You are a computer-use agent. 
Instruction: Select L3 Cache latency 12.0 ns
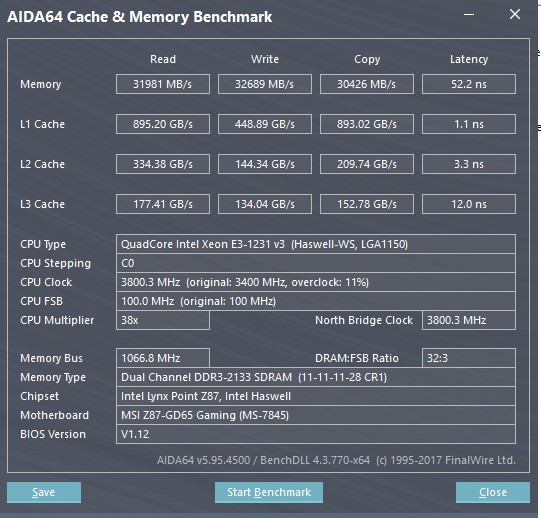pyautogui.click(x=469, y=204)
